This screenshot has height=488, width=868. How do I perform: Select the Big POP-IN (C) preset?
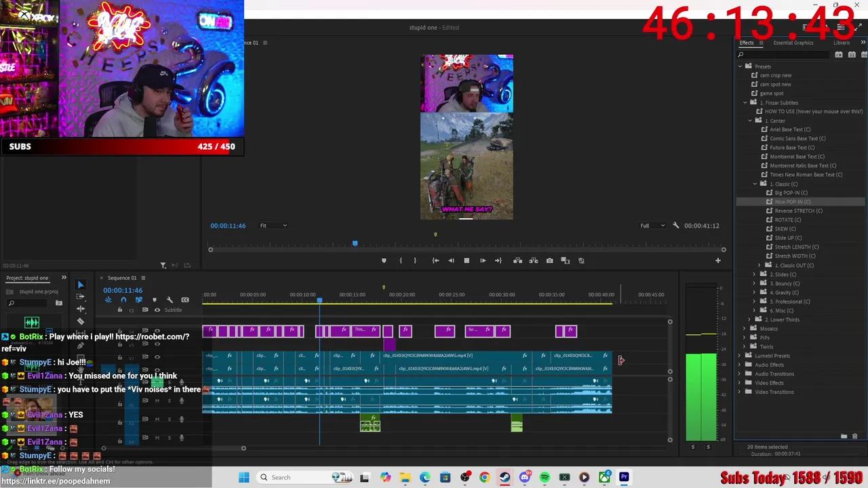tap(791, 192)
